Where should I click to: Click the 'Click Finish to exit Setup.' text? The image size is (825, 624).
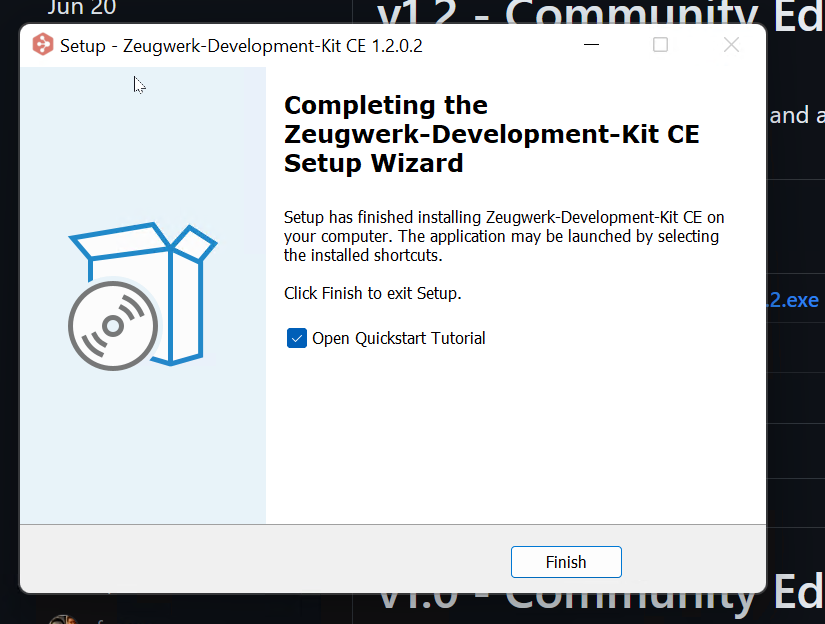point(373,293)
